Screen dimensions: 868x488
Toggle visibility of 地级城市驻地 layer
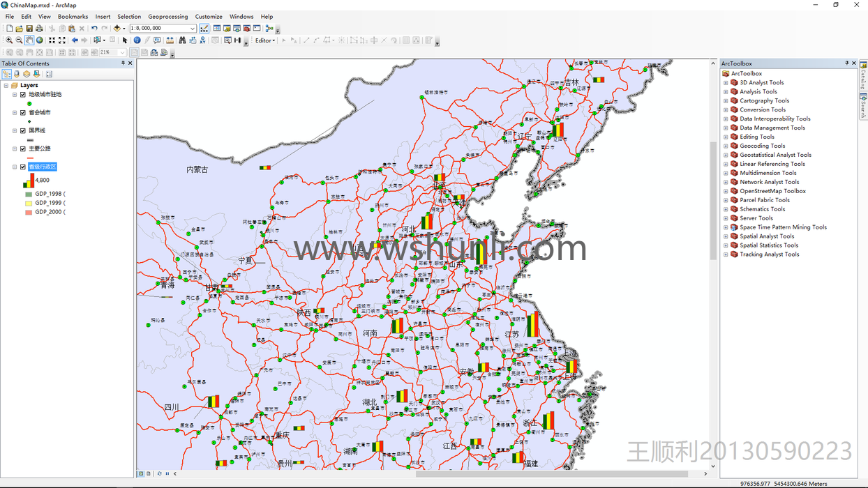tap(23, 94)
